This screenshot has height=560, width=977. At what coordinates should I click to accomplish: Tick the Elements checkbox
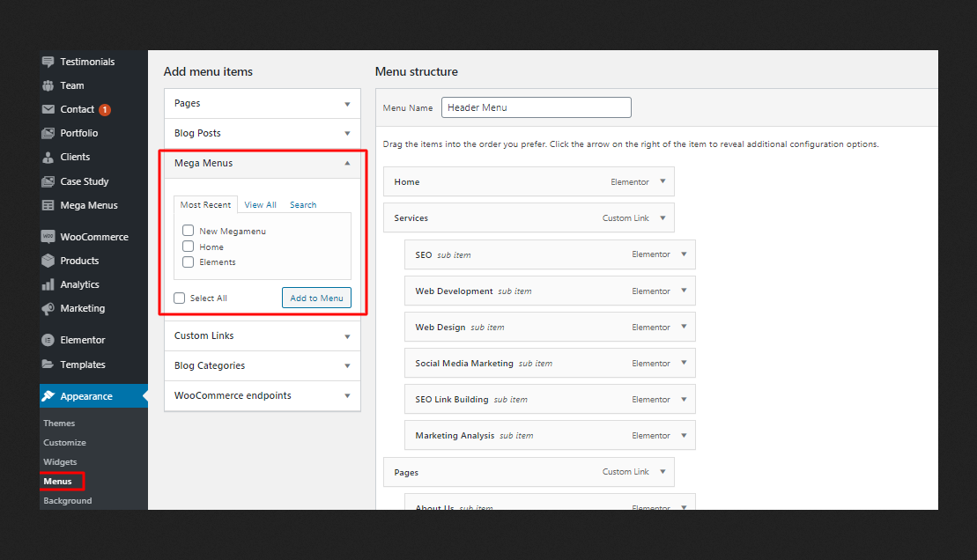click(x=188, y=262)
